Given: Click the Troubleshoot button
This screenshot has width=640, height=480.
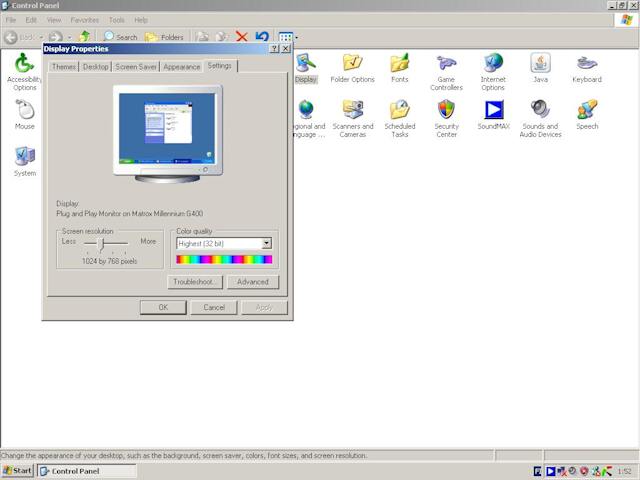Looking at the screenshot, I should (x=195, y=282).
